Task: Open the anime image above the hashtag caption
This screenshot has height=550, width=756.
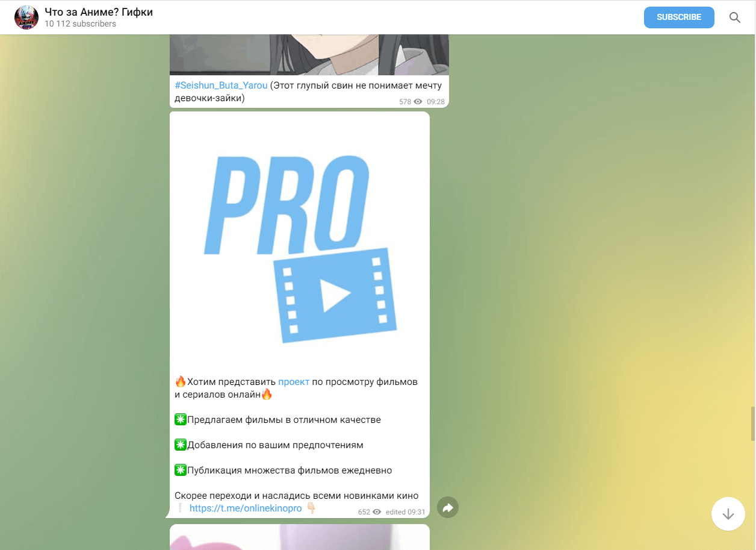Action: click(309, 55)
